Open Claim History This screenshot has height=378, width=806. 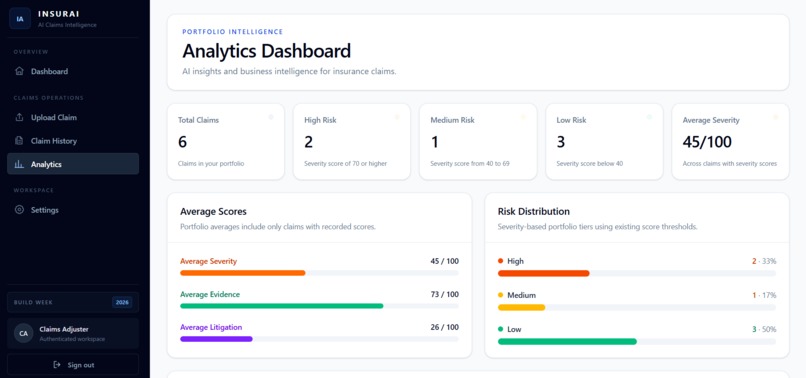pos(73,140)
